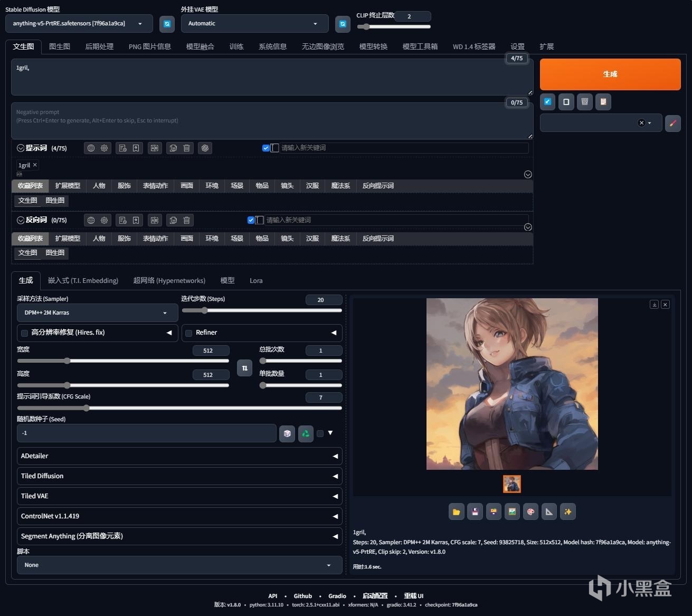Click the AB translate icon in 提示词 row
The height and width of the screenshot is (616, 692).
[x=154, y=148]
